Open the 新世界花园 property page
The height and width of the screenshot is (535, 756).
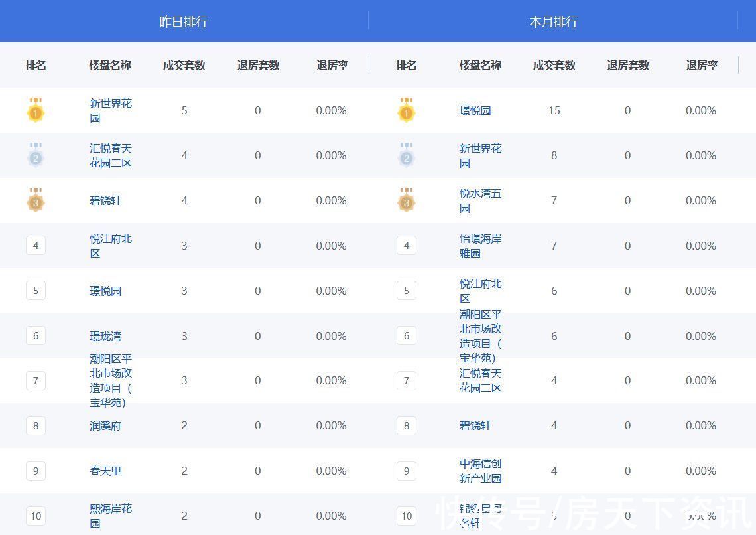(111, 110)
